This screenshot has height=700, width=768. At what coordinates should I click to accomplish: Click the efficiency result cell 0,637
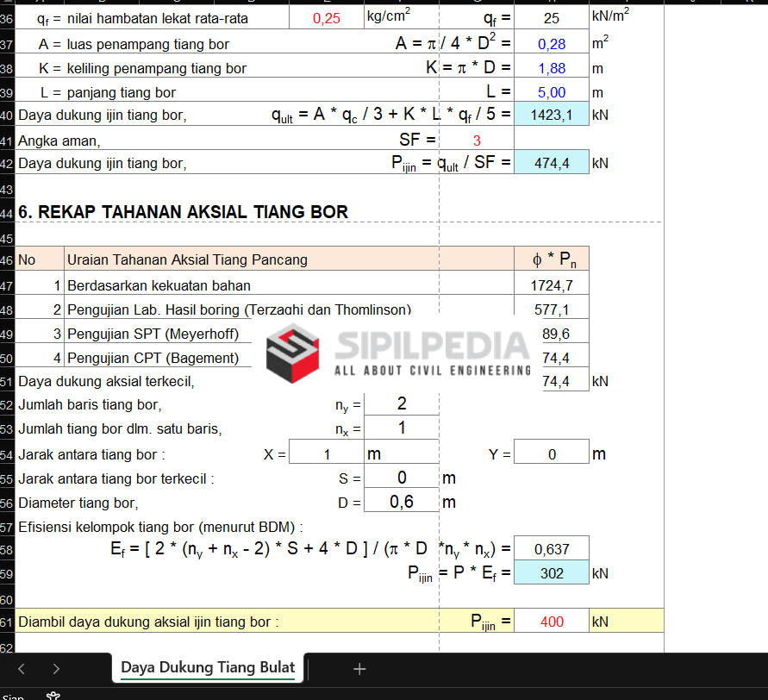[552, 549]
